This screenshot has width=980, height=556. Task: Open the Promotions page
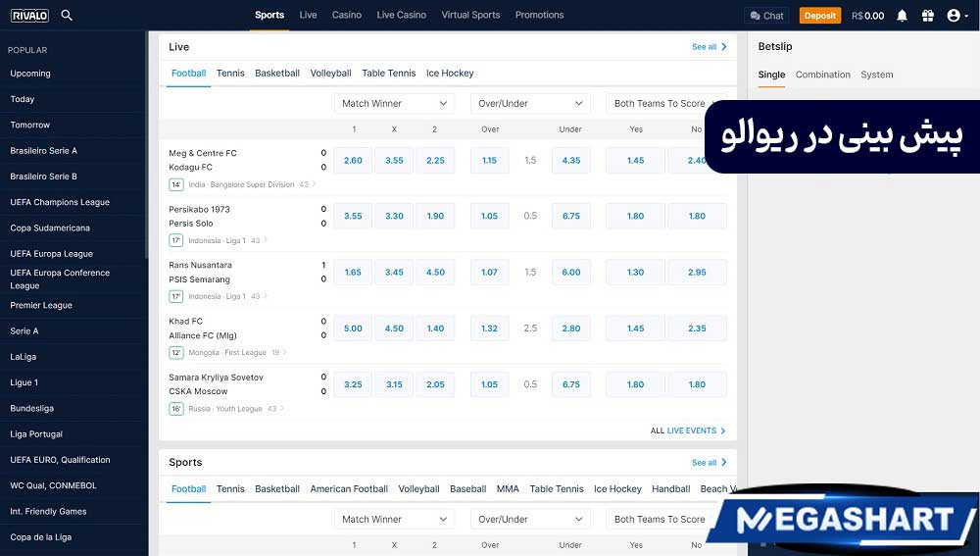[539, 15]
